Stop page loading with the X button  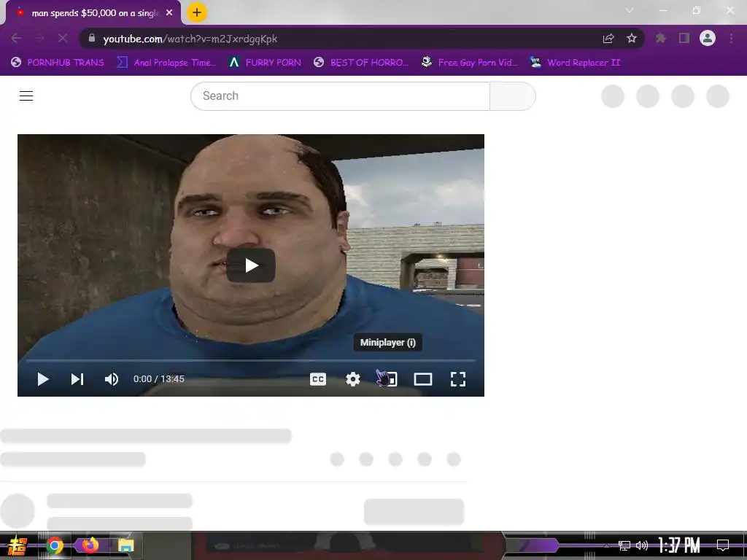(63, 38)
